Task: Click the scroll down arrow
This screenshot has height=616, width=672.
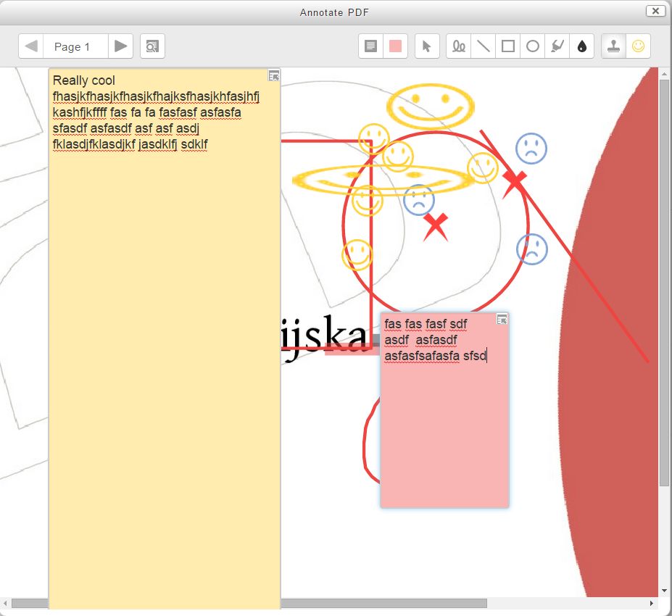Action: (664, 591)
